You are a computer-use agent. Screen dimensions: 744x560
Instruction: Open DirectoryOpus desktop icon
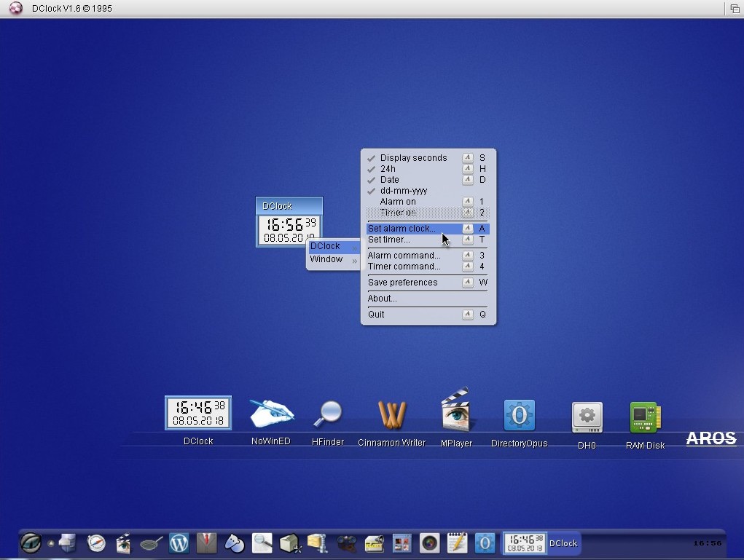pos(519,416)
